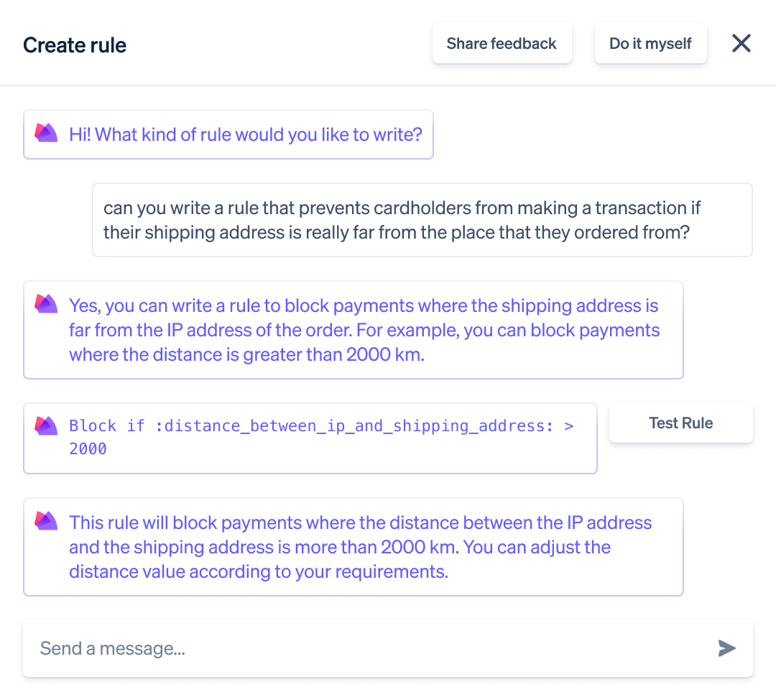Choose Do it myself option
Screen dimensions: 776x700
click(650, 44)
